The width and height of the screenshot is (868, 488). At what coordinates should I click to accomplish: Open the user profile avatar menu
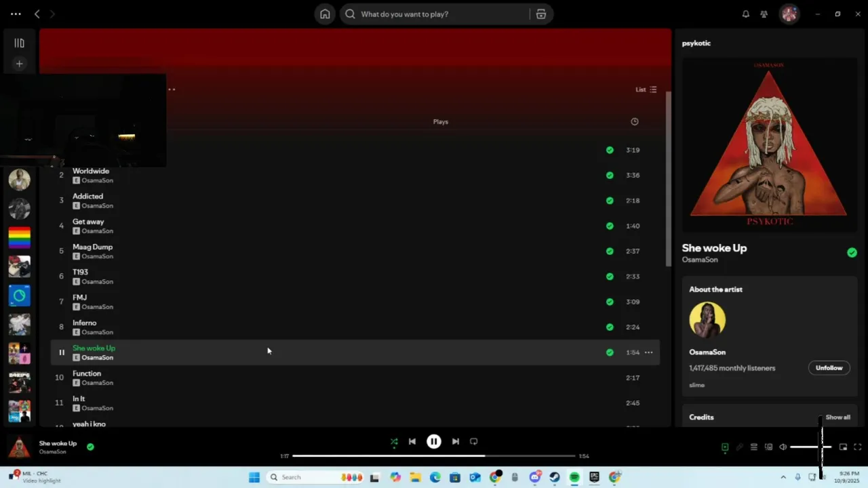[x=789, y=14]
